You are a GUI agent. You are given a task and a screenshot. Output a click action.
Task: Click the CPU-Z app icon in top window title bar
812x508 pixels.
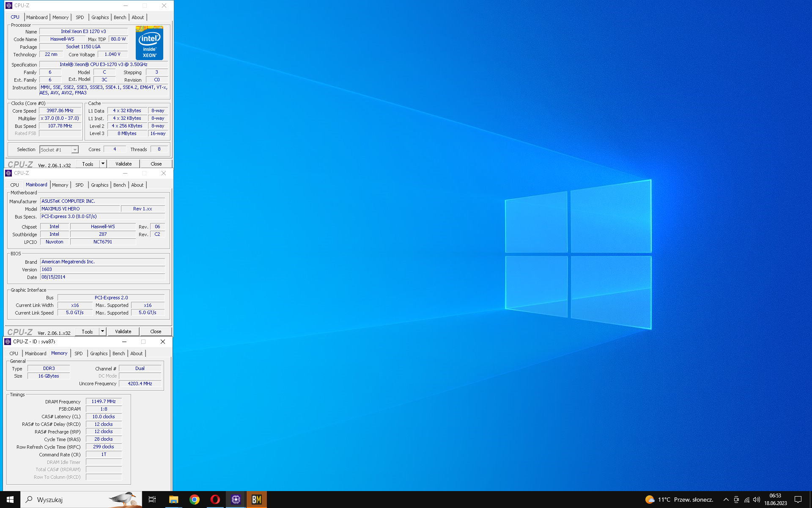9,6
